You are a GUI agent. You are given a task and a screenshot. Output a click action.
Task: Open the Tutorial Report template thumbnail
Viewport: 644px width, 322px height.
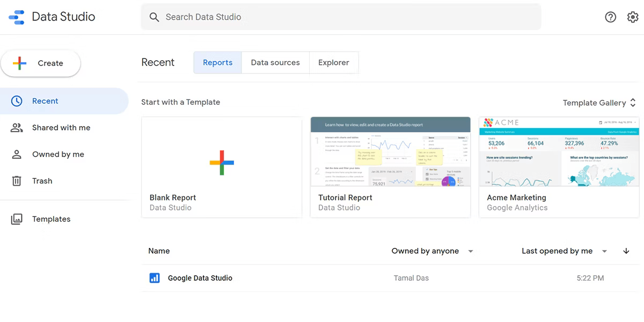click(x=390, y=152)
